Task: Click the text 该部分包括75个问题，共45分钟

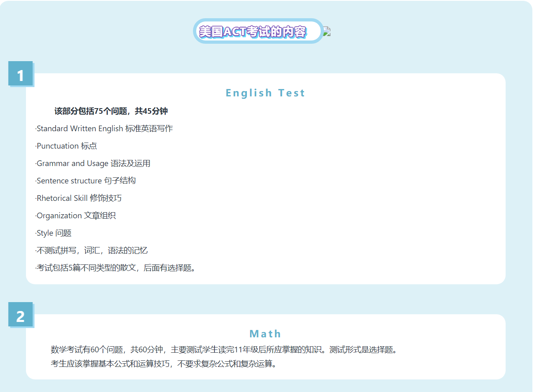Action: click(111, 111)
